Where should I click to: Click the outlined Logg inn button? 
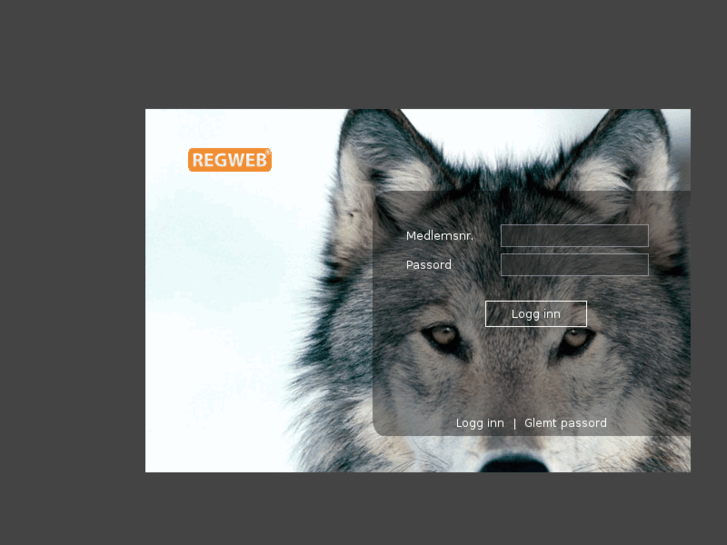(536, 314)
